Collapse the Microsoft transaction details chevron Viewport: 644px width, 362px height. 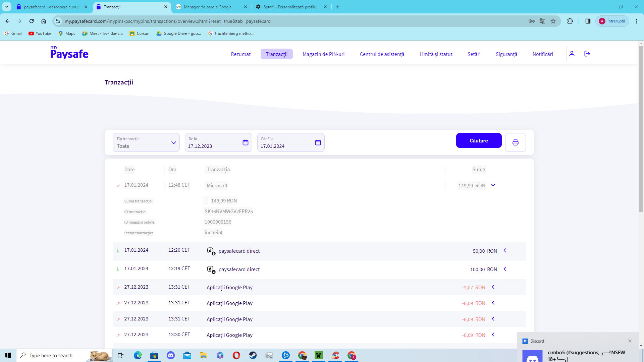493,185
